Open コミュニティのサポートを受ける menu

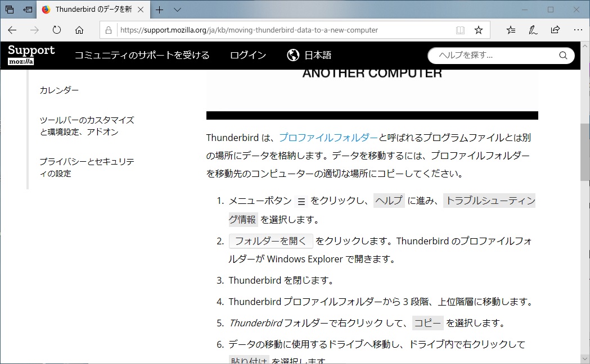click(x=142, y=55)
